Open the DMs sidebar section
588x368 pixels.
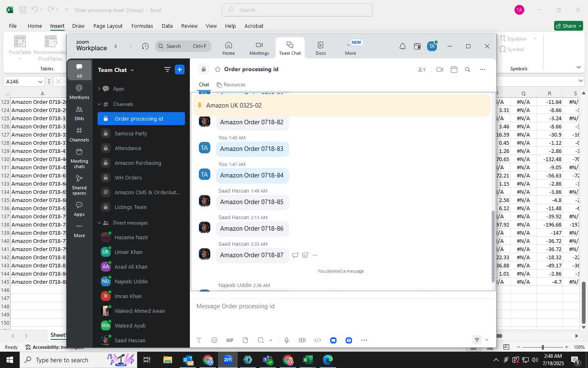point(79,113)
